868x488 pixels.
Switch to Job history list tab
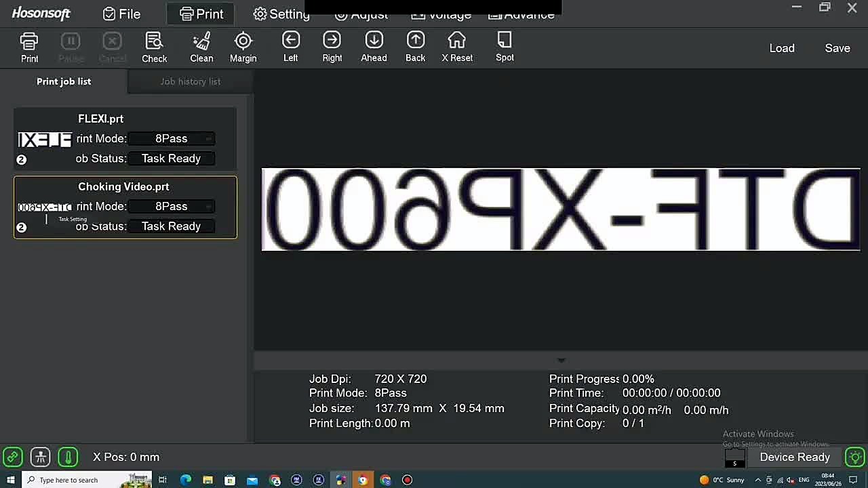tap(191, 81)
